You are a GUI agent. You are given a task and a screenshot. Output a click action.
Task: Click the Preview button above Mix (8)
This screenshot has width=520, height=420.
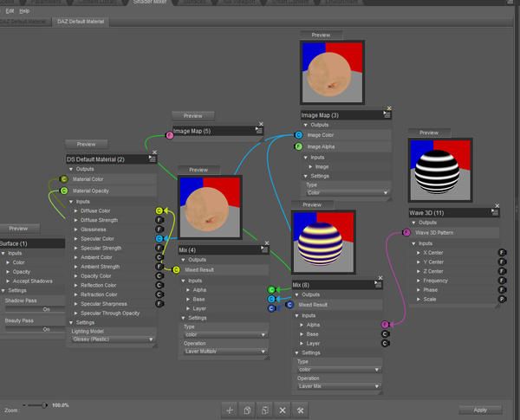pos(312,204)
